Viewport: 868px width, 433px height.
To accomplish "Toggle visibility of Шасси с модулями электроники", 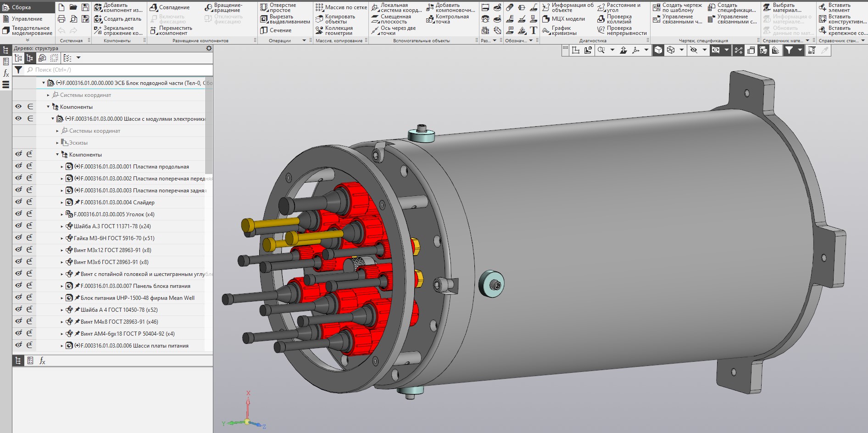I will 18,118.
